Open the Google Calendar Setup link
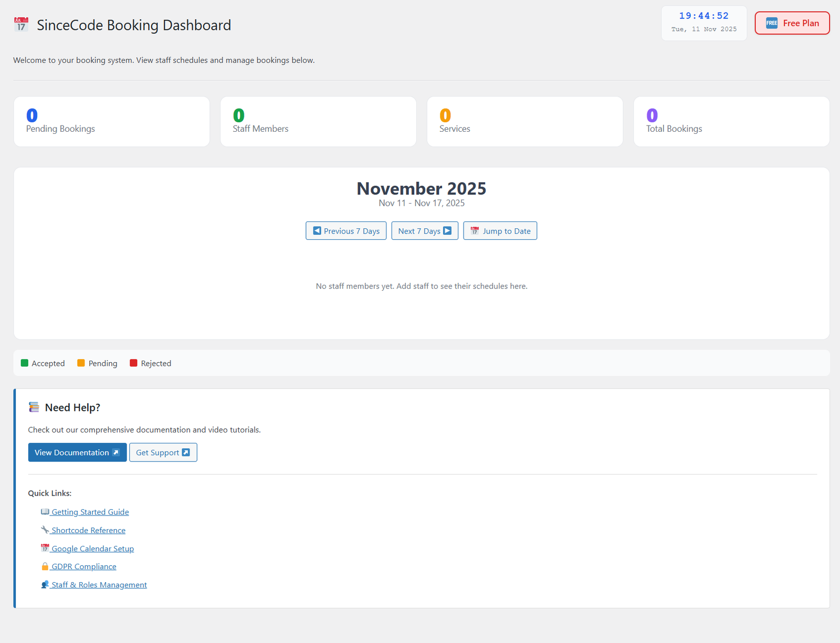The image size is (840, 643). pyautogui.click(x=92, y=548)
